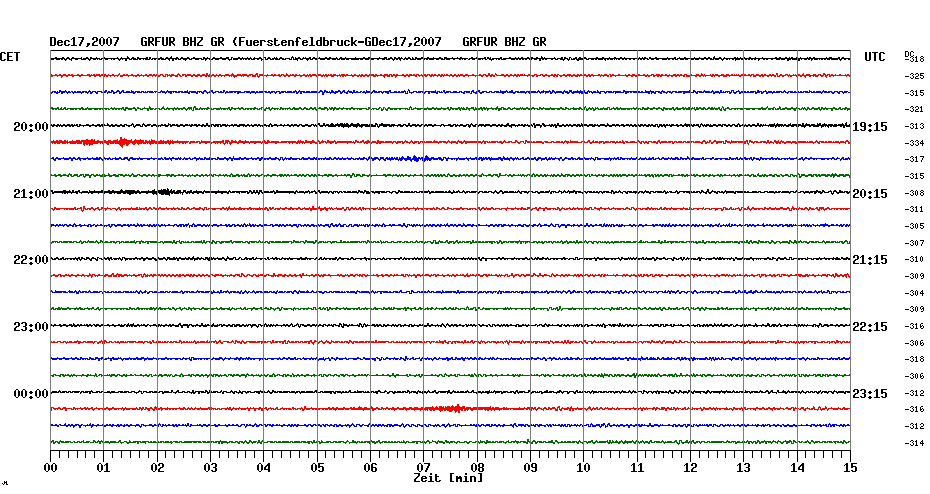930x494 pixels.
Task: Click minute 02 on the time axis
Action: (x=157, y=467)
